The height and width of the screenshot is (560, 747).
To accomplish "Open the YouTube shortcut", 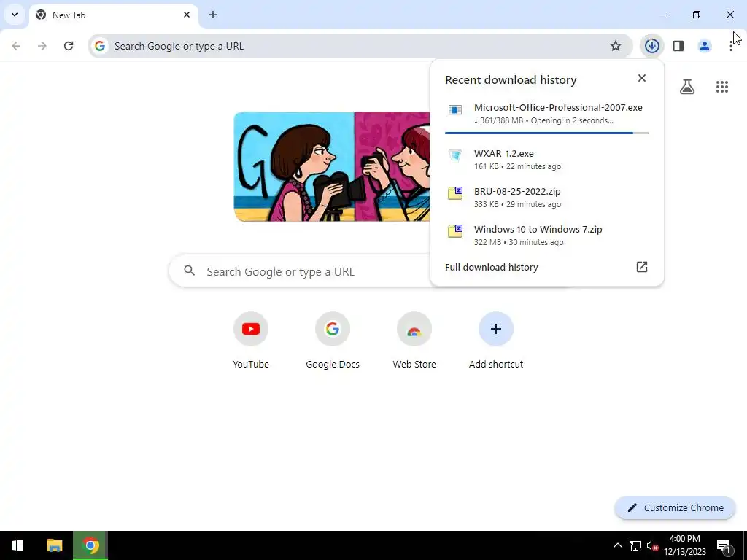I will [251, 341].
